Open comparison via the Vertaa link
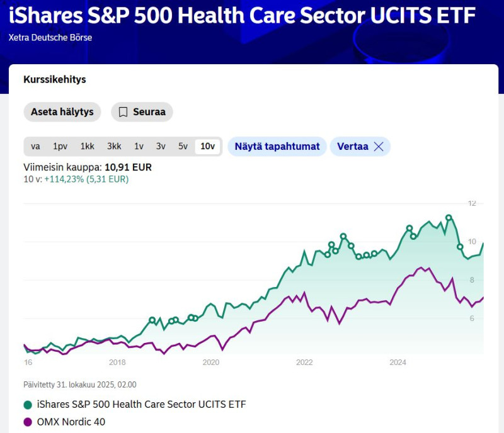This screenshot has height=433, width=504. [355, 146]
